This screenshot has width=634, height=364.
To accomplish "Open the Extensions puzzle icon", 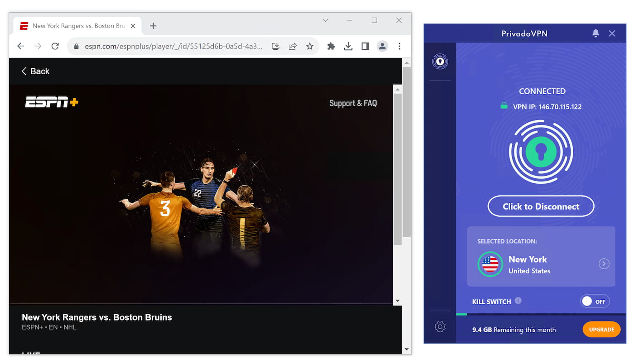I will tap(331, 46).
